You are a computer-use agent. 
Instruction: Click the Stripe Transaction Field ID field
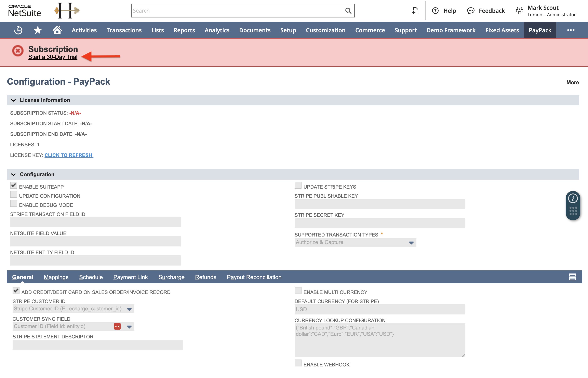coord(95,222)
